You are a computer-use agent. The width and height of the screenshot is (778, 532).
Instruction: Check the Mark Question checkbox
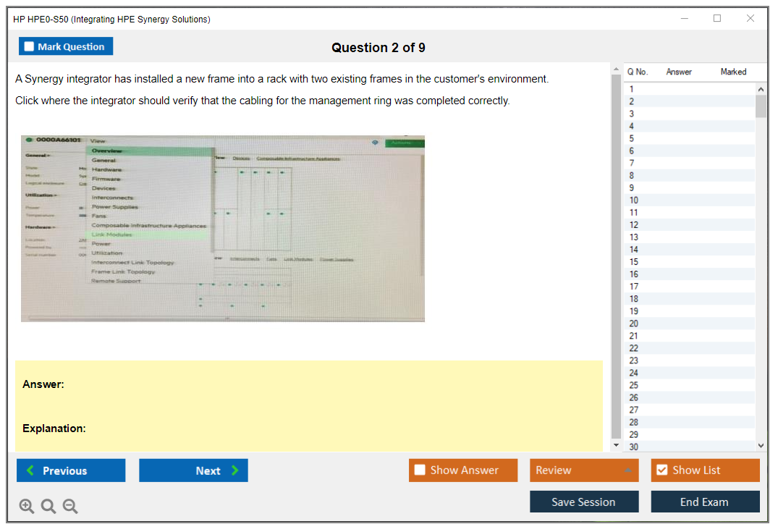pyautogui.click(x=30, y=46)
